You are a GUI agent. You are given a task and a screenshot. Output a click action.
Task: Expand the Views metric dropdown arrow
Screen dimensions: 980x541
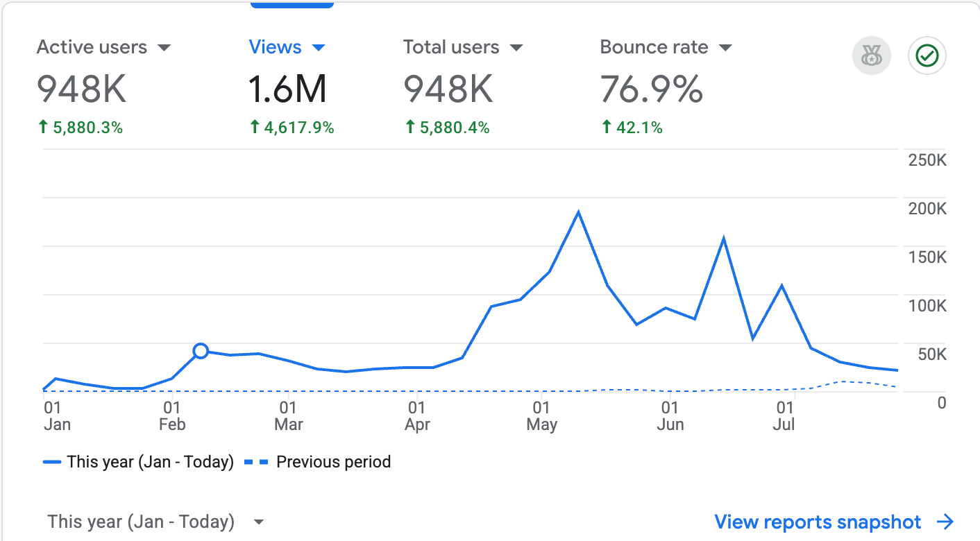[x=319, y=48]
